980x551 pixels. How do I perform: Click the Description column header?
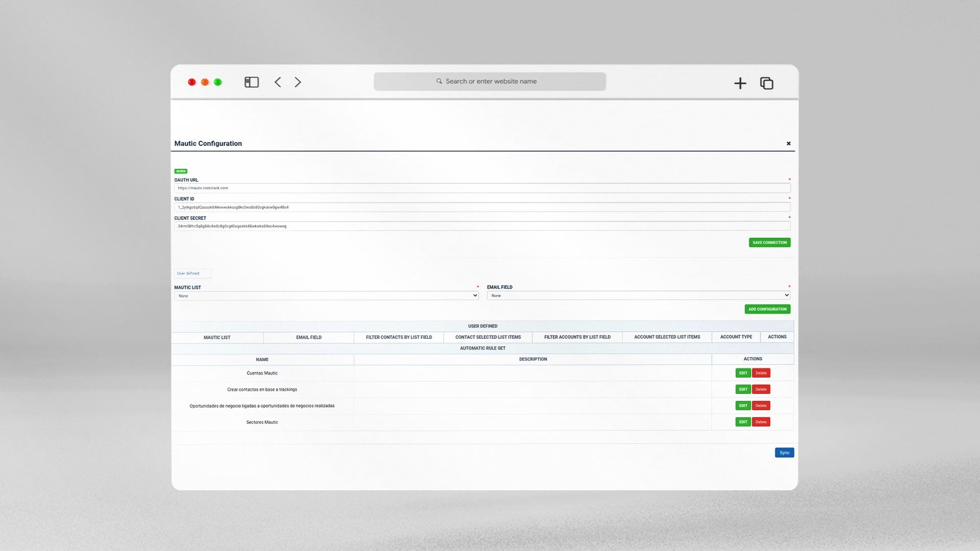[533, 359]
